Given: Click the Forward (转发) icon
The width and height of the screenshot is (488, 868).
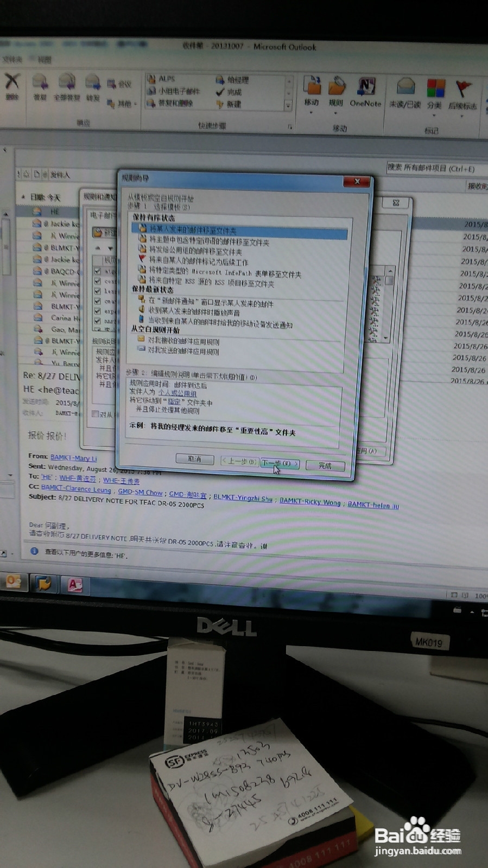Looking at the screenshot, I should 93,82.
